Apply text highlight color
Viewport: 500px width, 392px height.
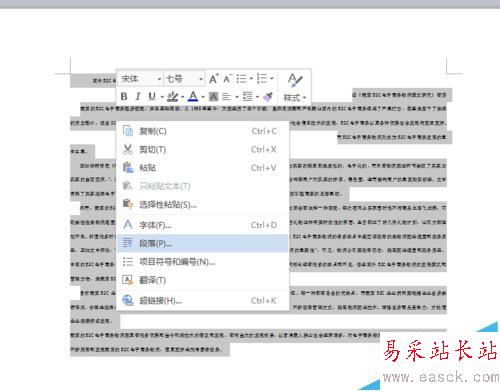tap(173, 97)
